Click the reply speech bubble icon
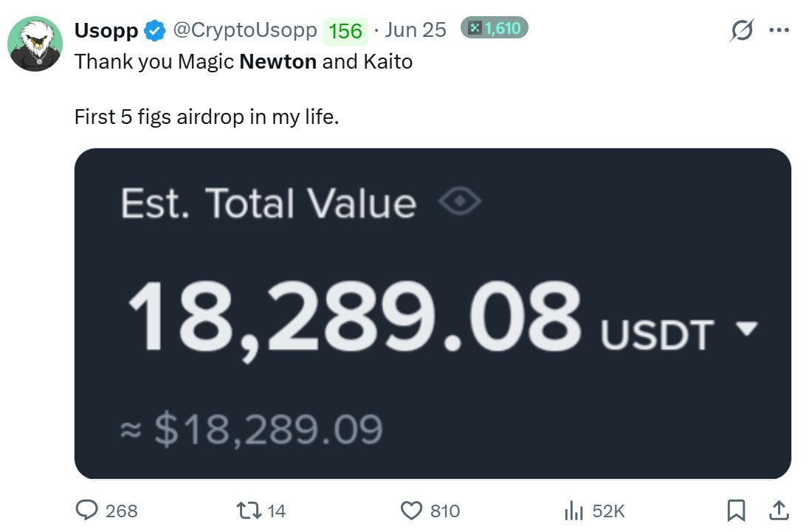Viewport: 809px width, 532px height. pyautogui.click(x=88, y=510)
